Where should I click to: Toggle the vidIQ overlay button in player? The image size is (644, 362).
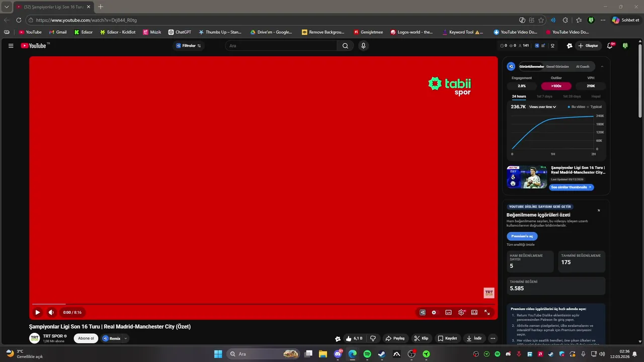click(x=423, y=312)
